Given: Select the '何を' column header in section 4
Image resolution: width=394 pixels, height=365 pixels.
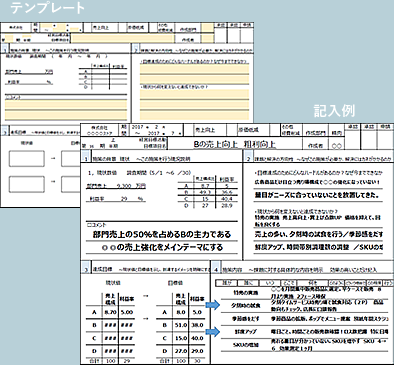Looking at the screenshot, I should click(x=312, y=283).
